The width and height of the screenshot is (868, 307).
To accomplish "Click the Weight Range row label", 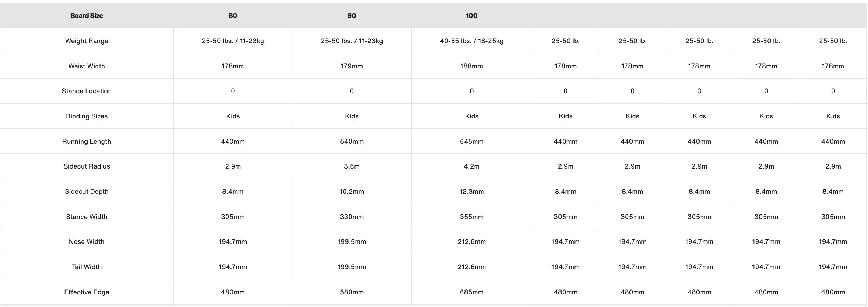I will click(x=87, y=41).
